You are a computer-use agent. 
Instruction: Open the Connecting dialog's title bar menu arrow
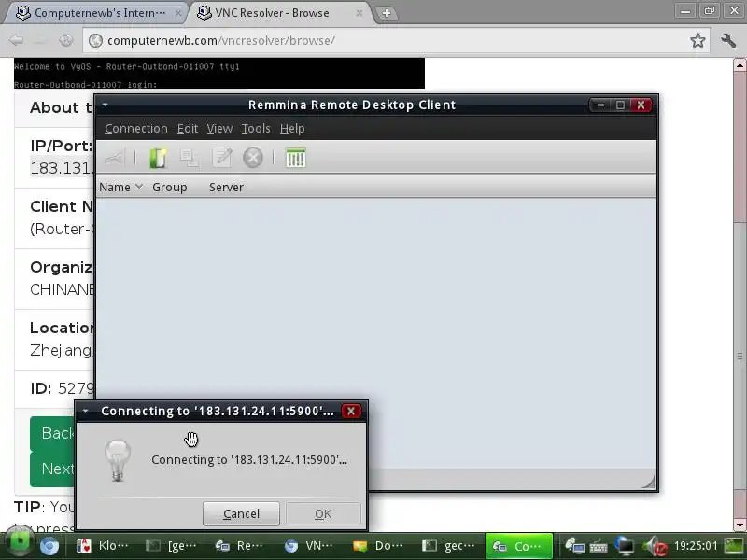click(85, 411)
